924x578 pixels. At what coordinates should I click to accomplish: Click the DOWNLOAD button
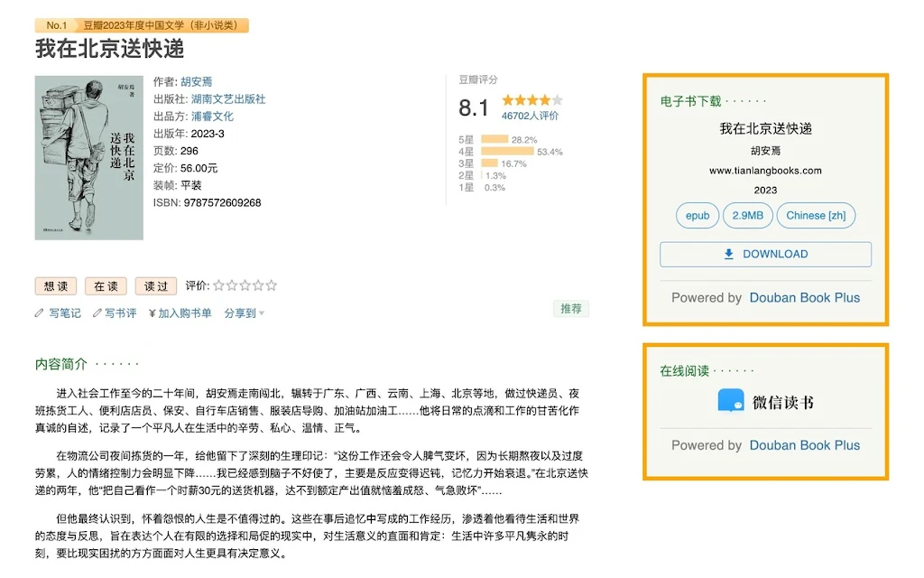tap(765, 254)
